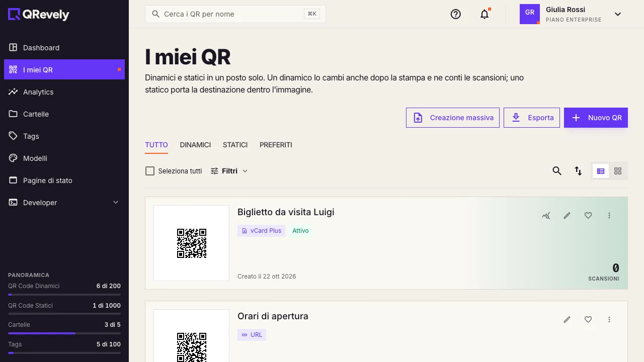Open Analytics in the sidebar

[x=64, y=92]
